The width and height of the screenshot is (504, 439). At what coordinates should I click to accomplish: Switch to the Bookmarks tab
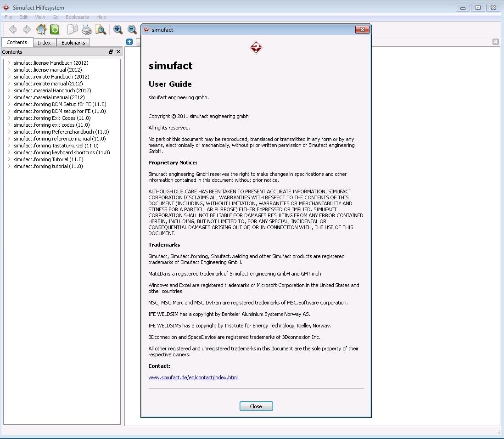pos(73,43)
